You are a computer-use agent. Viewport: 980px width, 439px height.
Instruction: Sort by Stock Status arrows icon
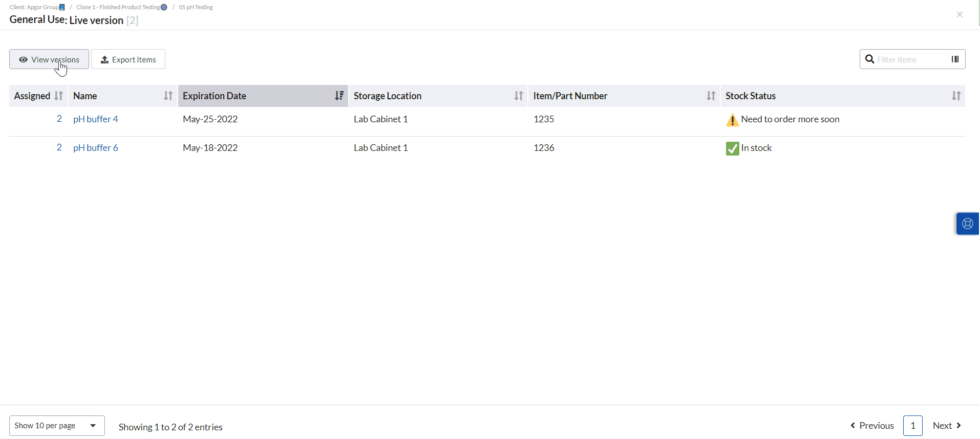pyautogui.click(x=956, y=96)
